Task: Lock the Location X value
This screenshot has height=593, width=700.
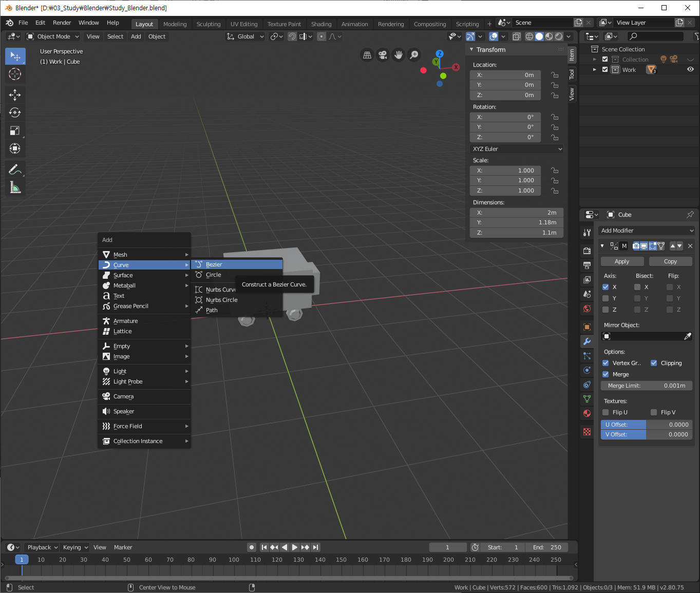Action: [x=555, y=75]
